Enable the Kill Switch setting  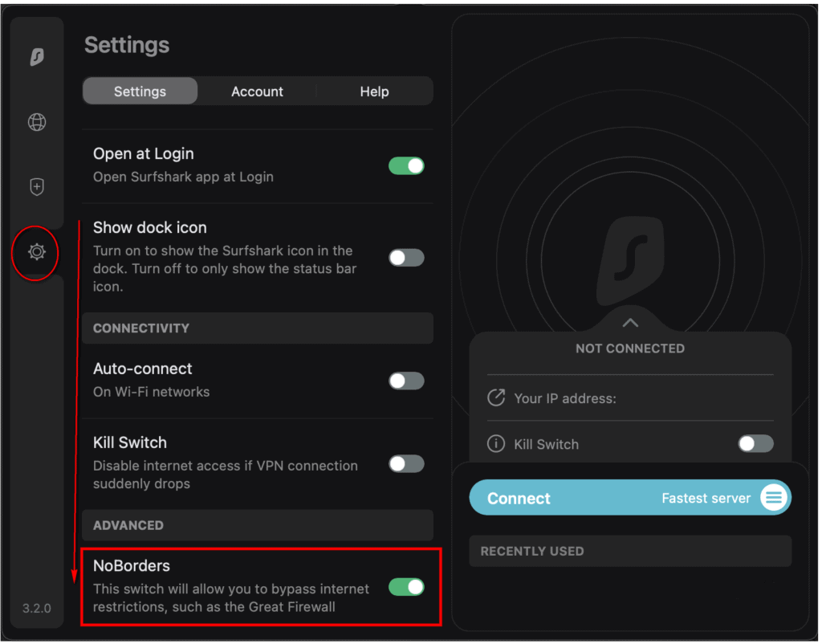pos(406,464)
